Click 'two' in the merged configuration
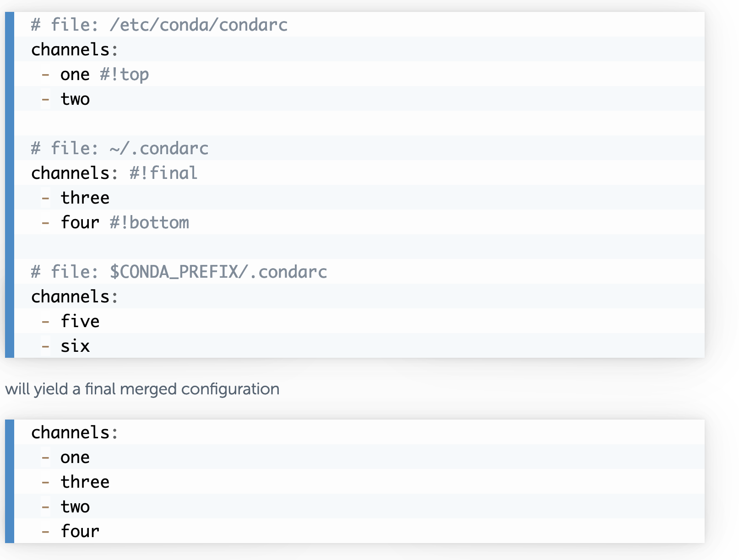Viewport: 739px width, 560px height. pos(76,506)
